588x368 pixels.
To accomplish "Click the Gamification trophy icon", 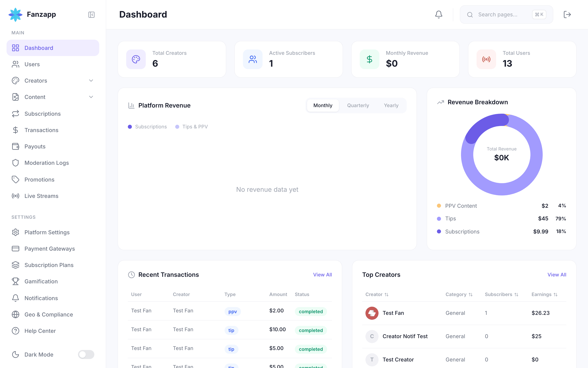I will point(16,281).
